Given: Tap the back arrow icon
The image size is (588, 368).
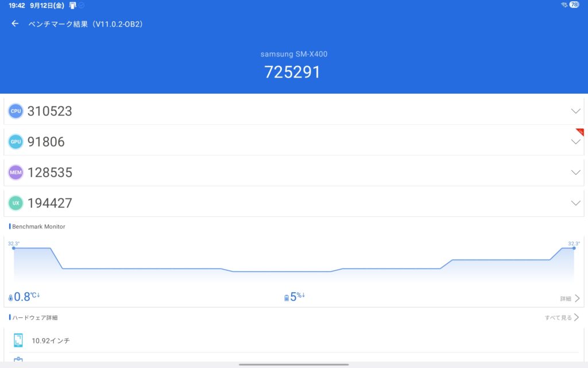Looking at the screenshot, I should 15,24.
